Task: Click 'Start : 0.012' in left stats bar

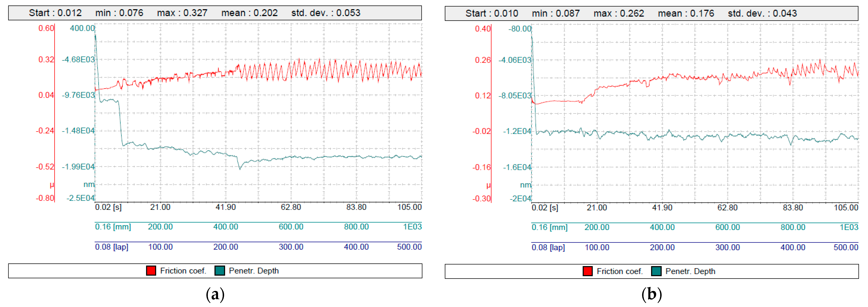Action: coord(55,13)
